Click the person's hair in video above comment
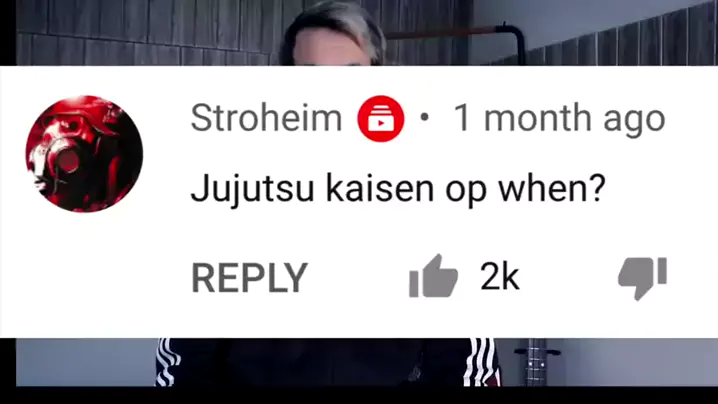The height and width of the screenshot is (404, 718). click(333, 23)
